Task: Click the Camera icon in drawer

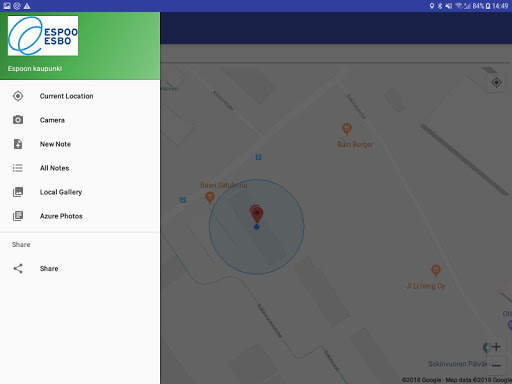Action: pyautogui.click(x=18, y=120)
